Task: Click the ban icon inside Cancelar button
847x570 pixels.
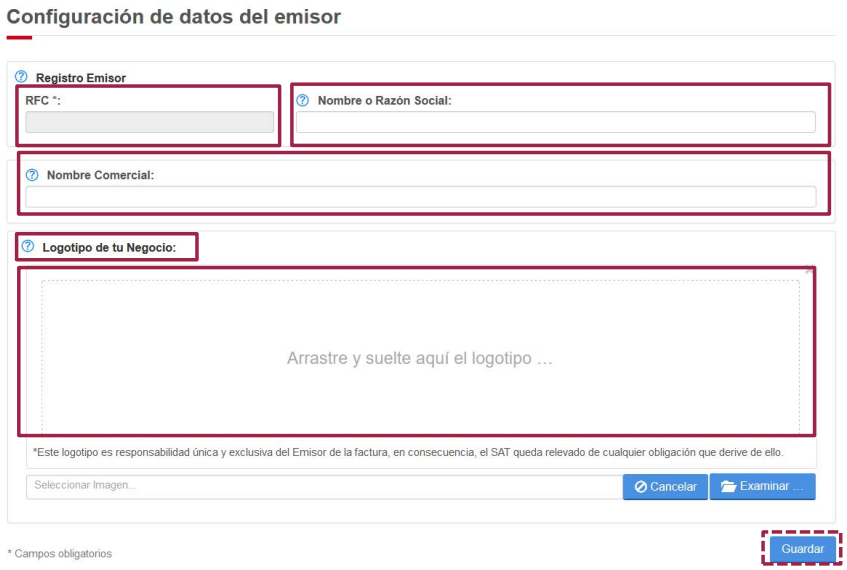Action: point(641,487)
